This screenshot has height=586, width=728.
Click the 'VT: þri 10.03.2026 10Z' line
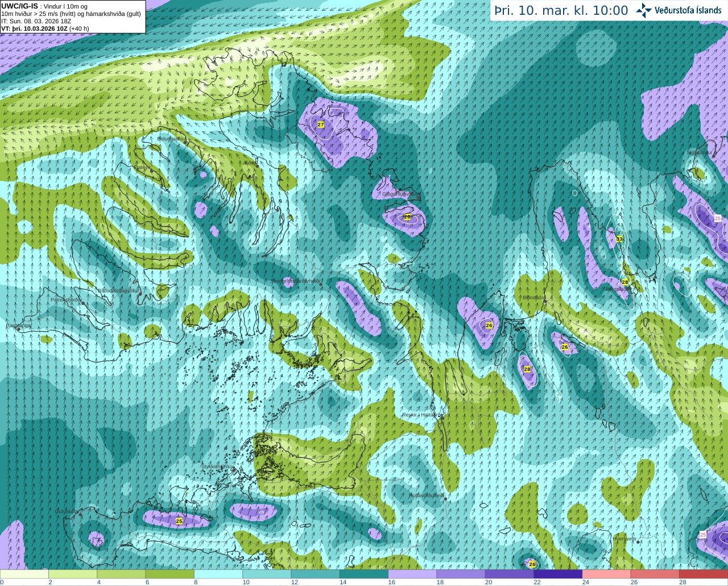point(45,28)
